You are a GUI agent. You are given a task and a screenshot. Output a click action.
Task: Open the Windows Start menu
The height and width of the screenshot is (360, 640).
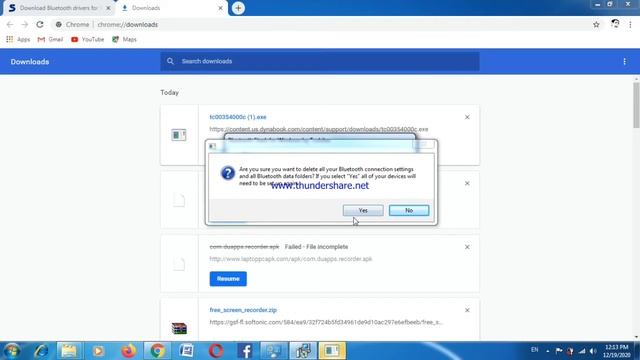(12, 351)
